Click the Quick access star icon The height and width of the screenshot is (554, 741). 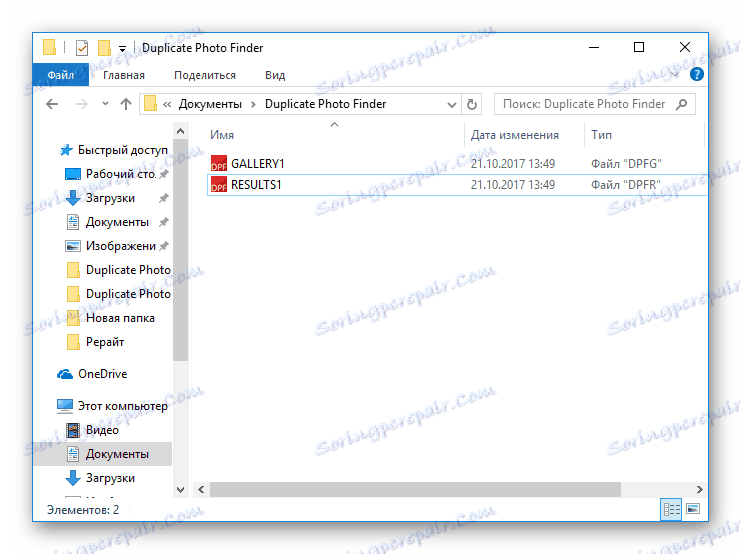point(66,150)
